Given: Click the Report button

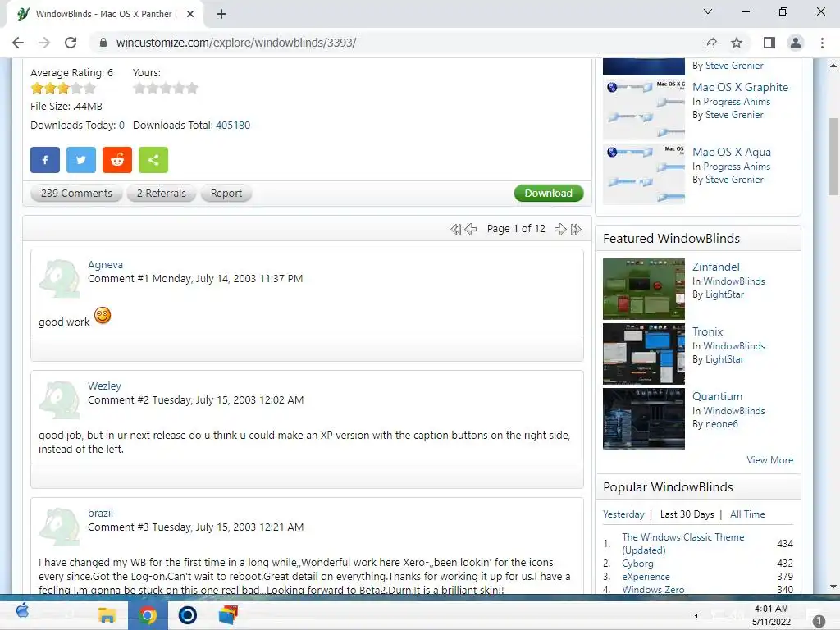Looking at the screenshot, I should [x=226, y=194].
